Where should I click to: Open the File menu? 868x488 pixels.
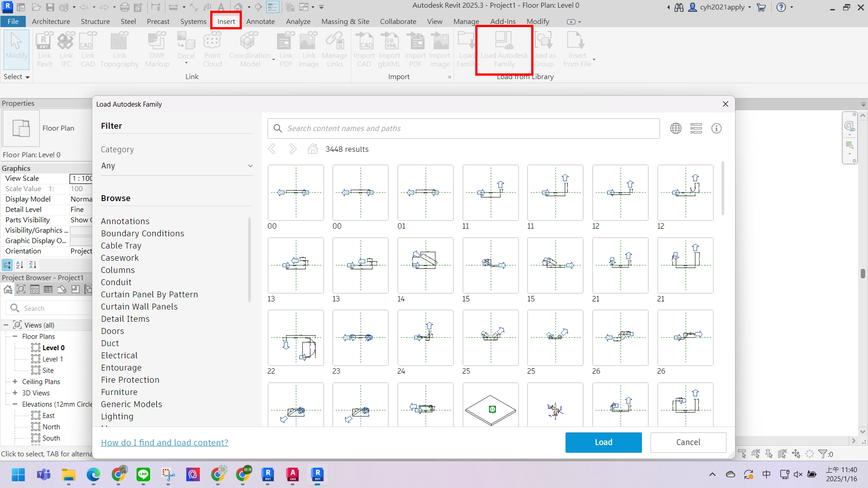pyautogui.click(x=13, y=21)
